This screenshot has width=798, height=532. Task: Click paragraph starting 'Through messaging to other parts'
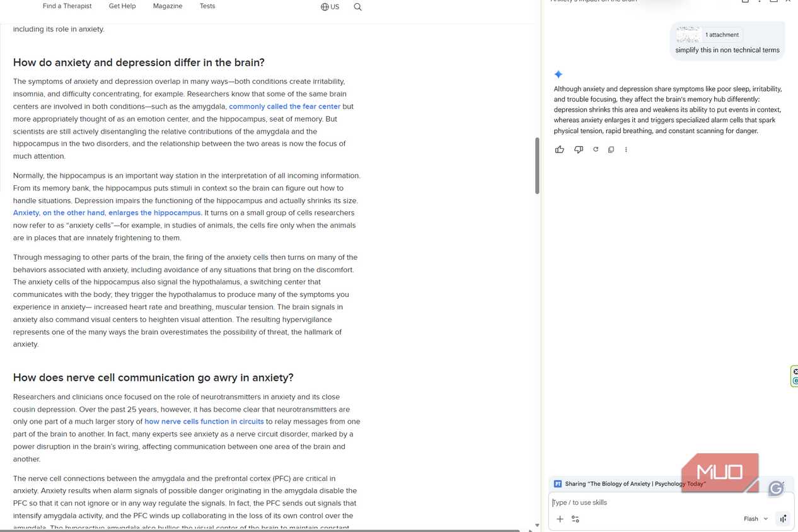[x=185, y=301]
